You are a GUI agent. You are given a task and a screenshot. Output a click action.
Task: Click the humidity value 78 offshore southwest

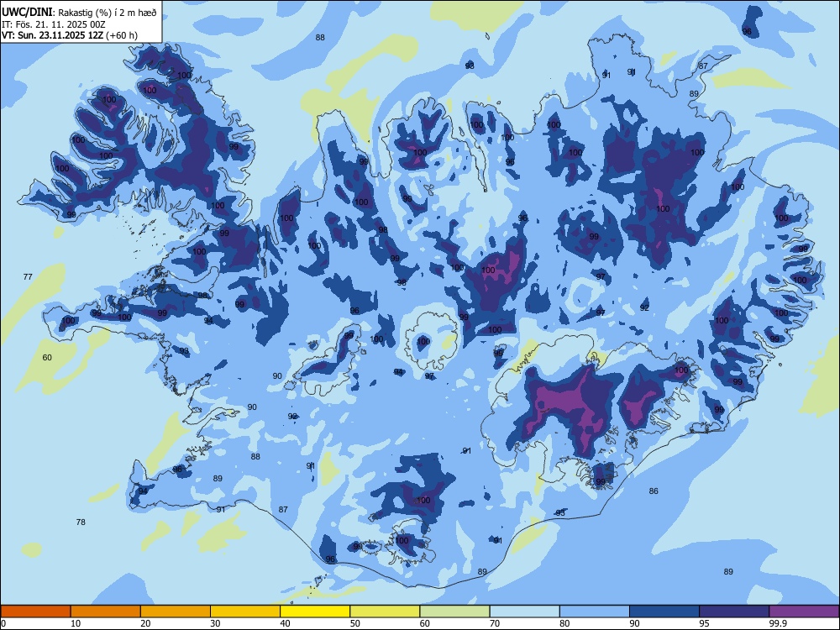pos(81,522)
